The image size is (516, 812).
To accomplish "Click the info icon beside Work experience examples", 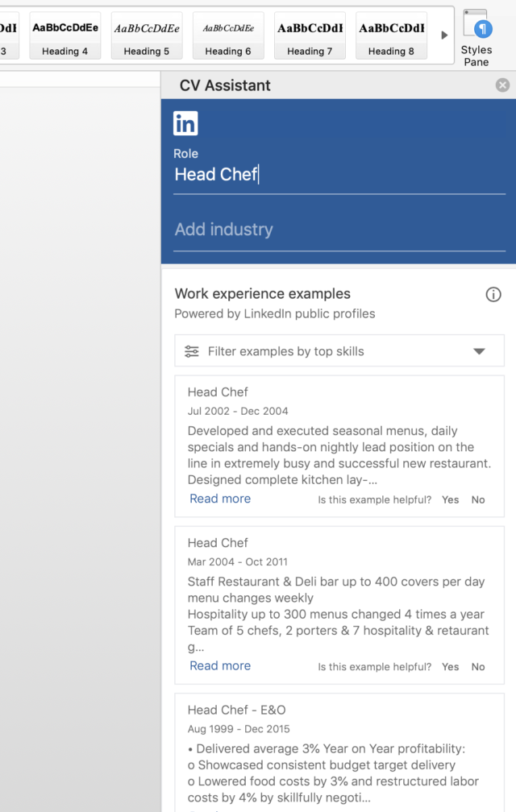I will click(x=493, y=295).
